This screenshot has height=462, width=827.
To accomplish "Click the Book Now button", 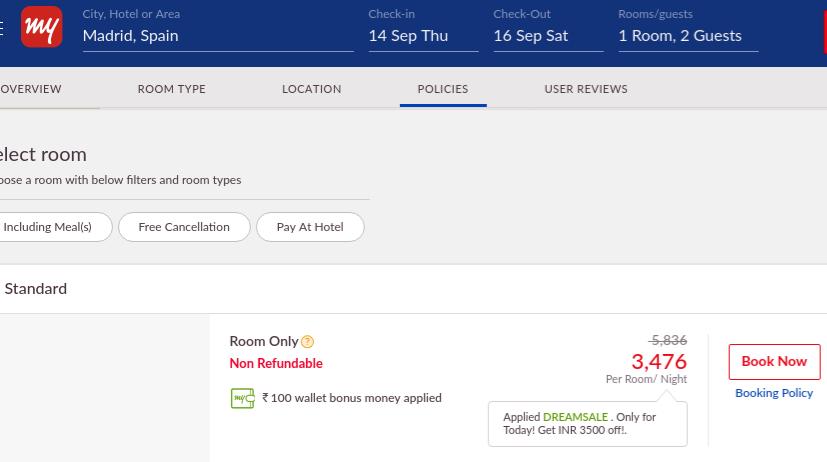I will point(774,362).
